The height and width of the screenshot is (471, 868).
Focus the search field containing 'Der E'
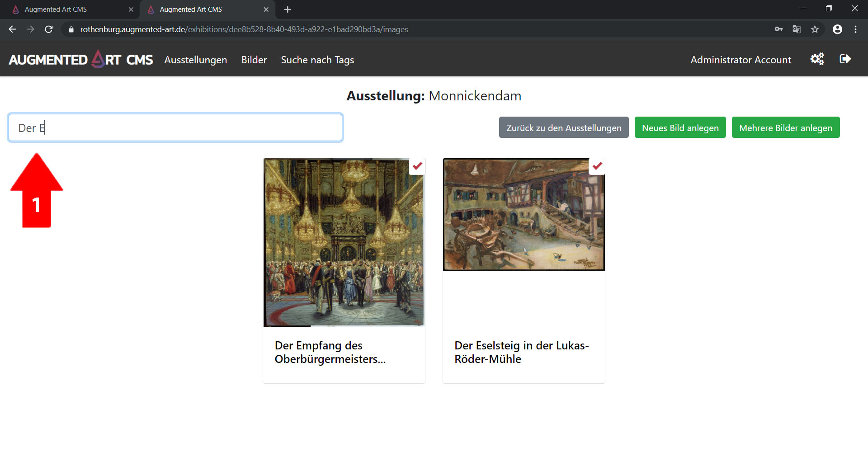(175, 127)
